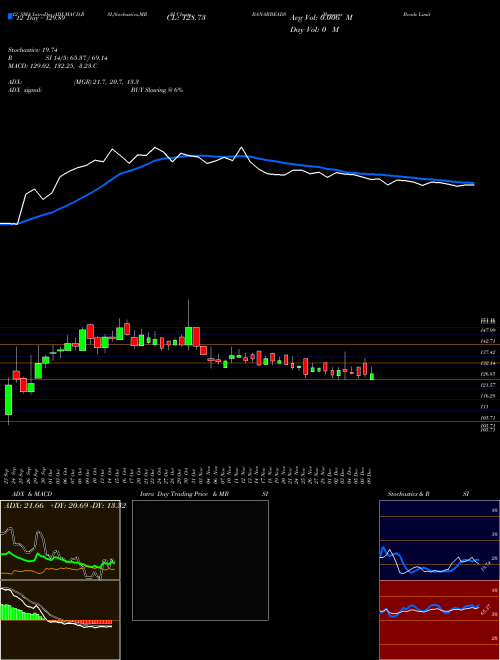Click the last green candlestick on the right
The height and width of the screenshot is (660, 500).
tap(372, 375)
